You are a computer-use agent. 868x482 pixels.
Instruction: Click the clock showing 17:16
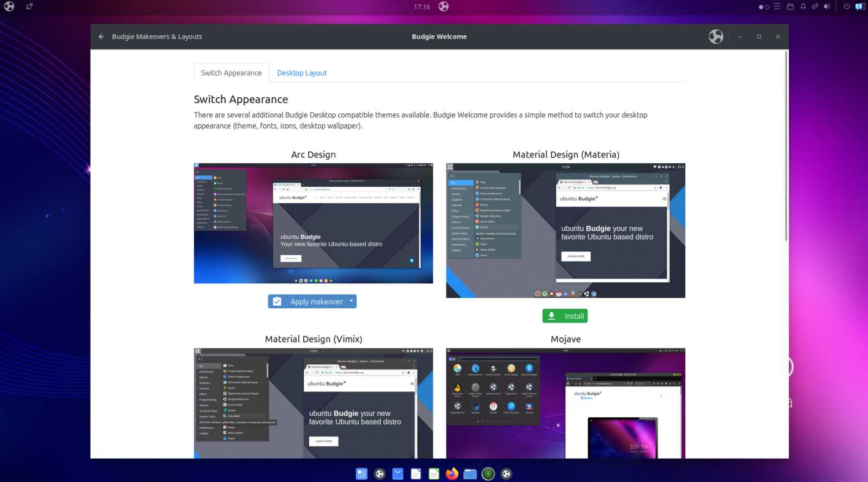click(x=422, y=7)
